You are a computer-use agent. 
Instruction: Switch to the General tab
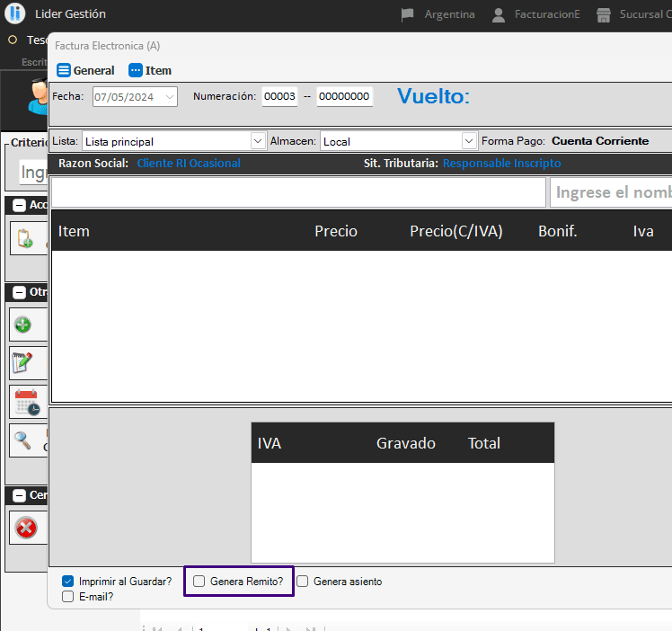tap(85, 70)
